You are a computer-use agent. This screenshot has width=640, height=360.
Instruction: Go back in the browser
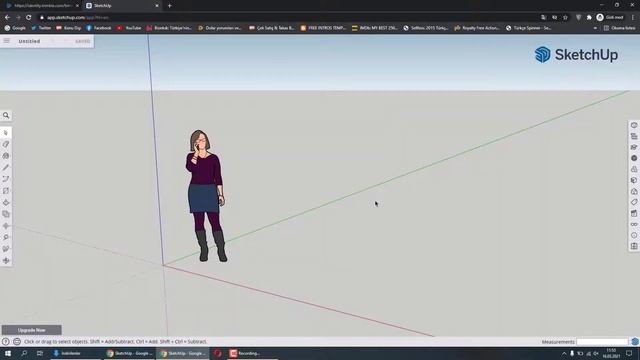[7, 18]
